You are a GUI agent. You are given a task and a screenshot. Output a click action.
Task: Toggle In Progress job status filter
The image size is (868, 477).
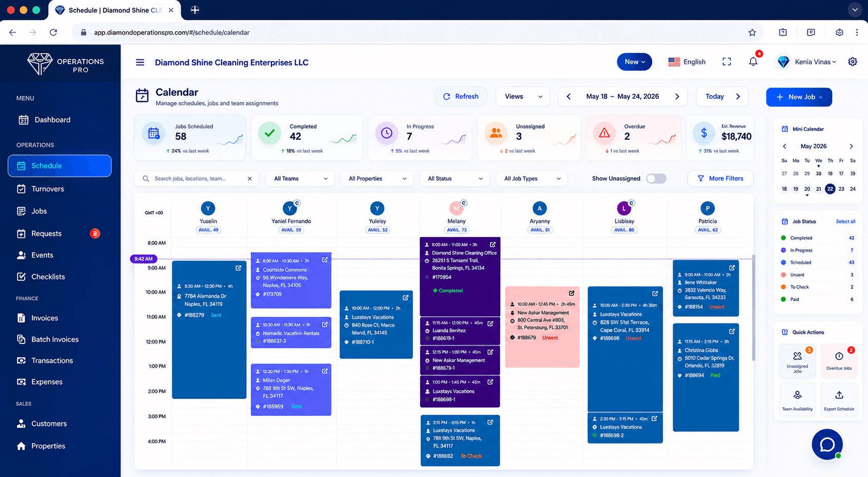coord(817,250)
